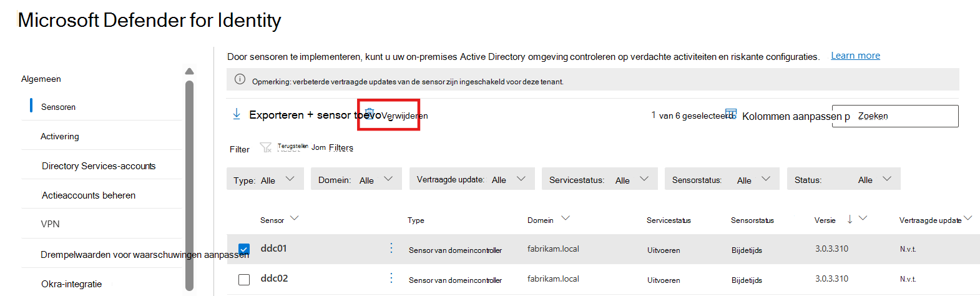Expand the Domein: Alle filter dropdown

pos(356,179)
